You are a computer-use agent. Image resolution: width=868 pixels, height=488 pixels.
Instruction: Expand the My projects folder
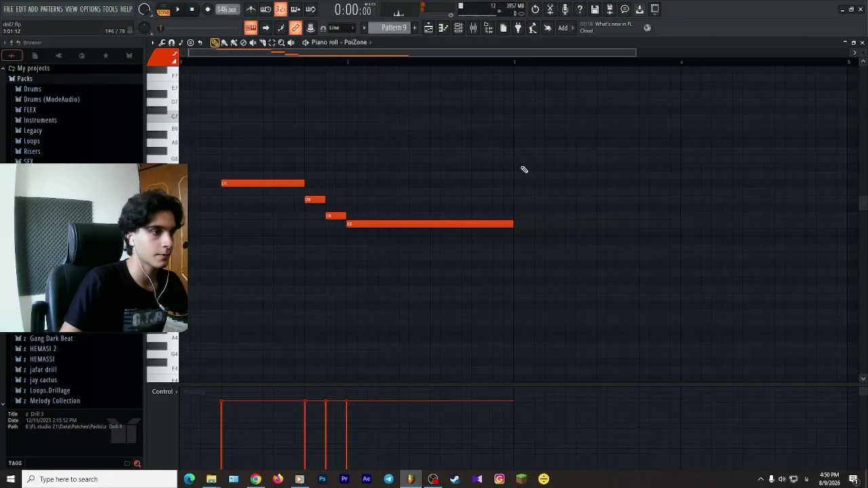click(x=33, y=68)
